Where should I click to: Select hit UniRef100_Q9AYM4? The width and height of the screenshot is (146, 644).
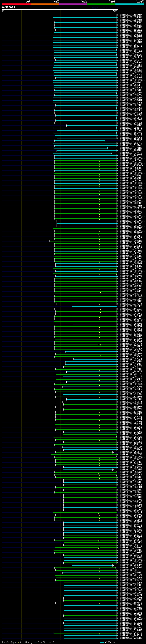coord(131,100)
